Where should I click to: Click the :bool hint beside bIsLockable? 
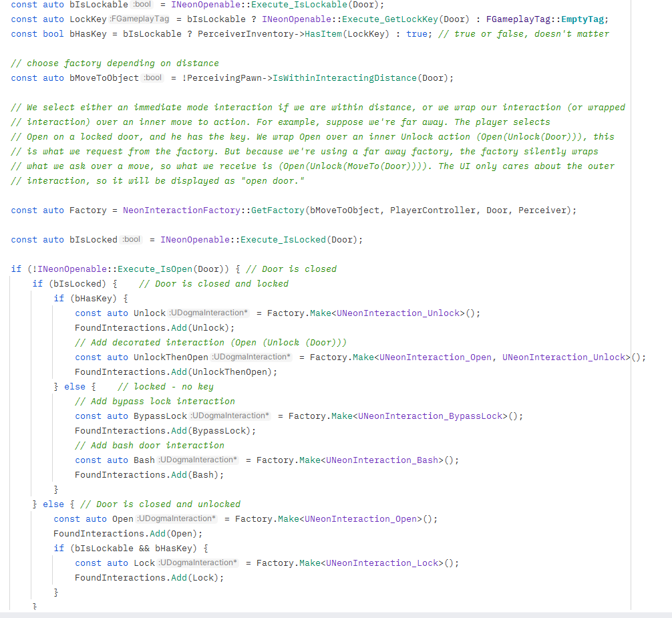[x=142, y=4]
